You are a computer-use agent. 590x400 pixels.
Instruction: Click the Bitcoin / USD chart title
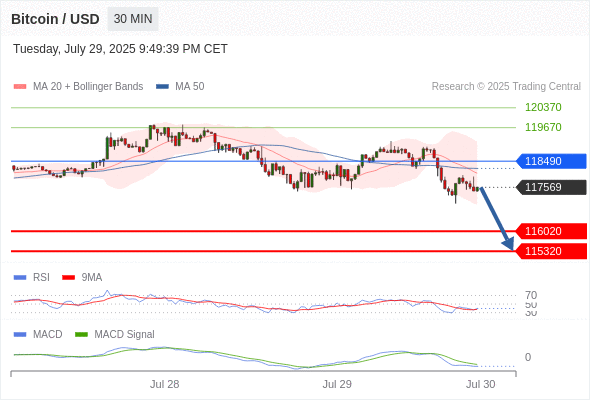55,19
